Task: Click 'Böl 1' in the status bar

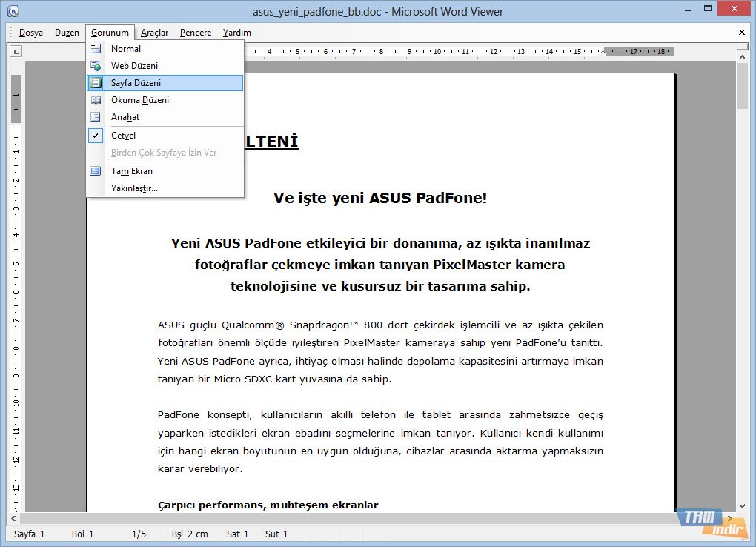Action: [x=82, y=534]
